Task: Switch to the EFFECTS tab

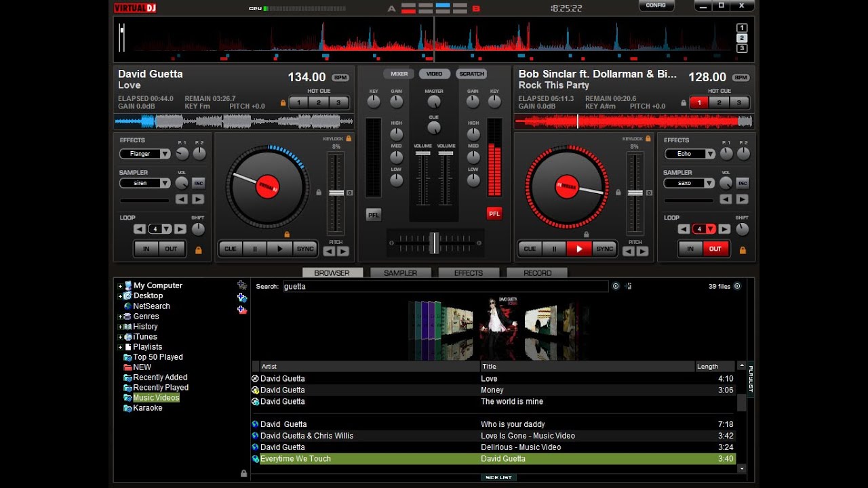Action: pyautogui.click(x=469, y=272)
